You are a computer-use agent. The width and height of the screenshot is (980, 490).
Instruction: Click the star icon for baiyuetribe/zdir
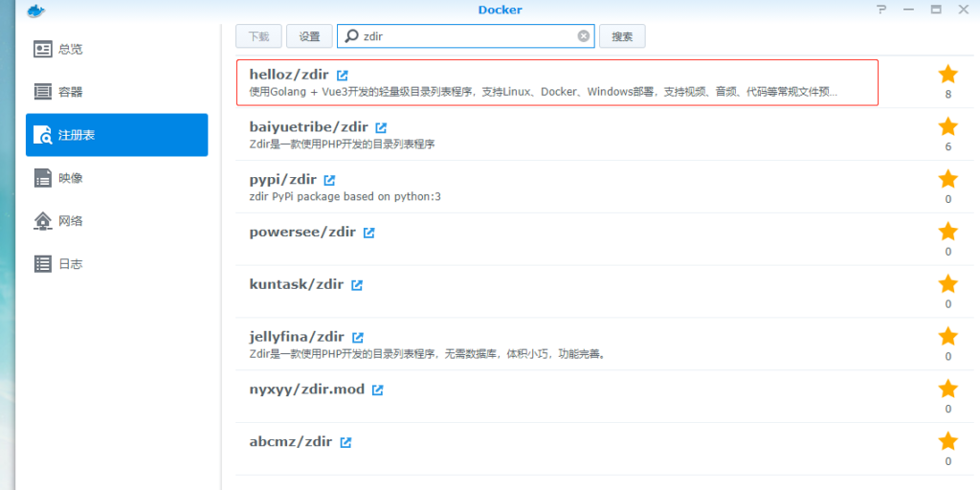point(948,127)
